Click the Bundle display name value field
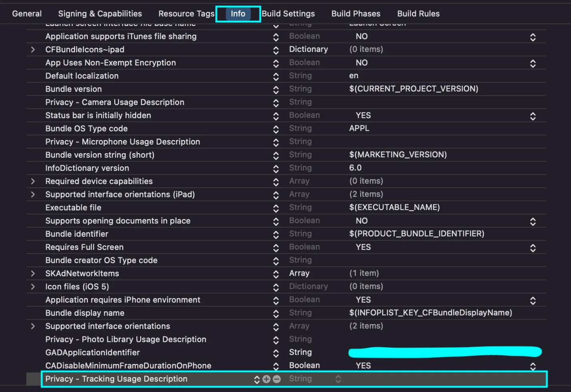The width and height of the screenshot is (571, 392). click(430, 313)
